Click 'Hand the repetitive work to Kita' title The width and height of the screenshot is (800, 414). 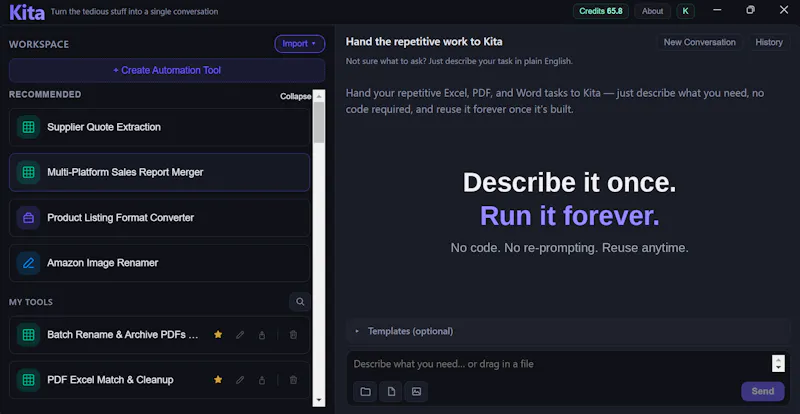point(424,42)
